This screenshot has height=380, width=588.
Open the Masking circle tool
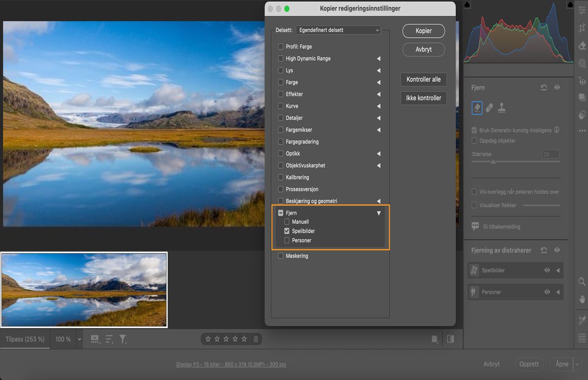click(x=582, y=63)
